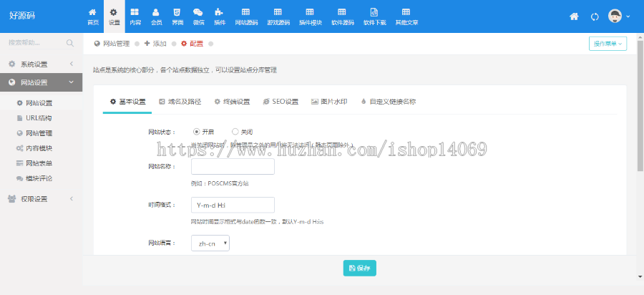
Task: Click the user avatar at top right
Action: tap(615, 16)
